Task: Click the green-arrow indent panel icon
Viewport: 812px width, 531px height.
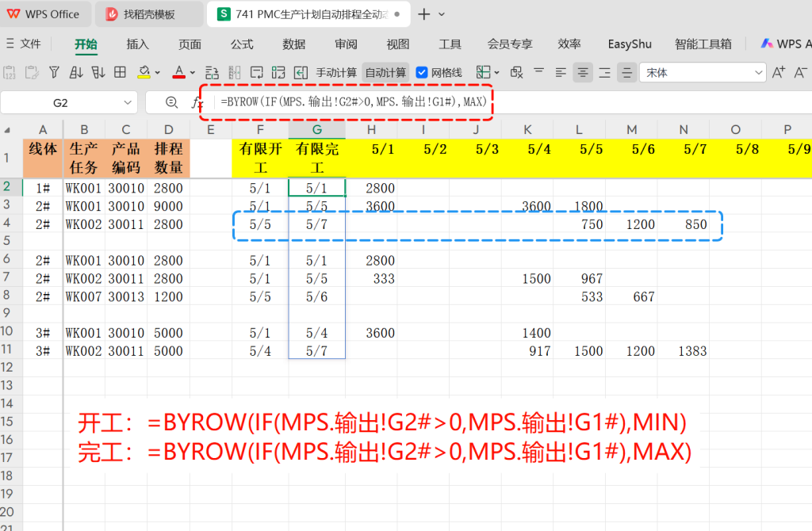Action: (301, 72)
